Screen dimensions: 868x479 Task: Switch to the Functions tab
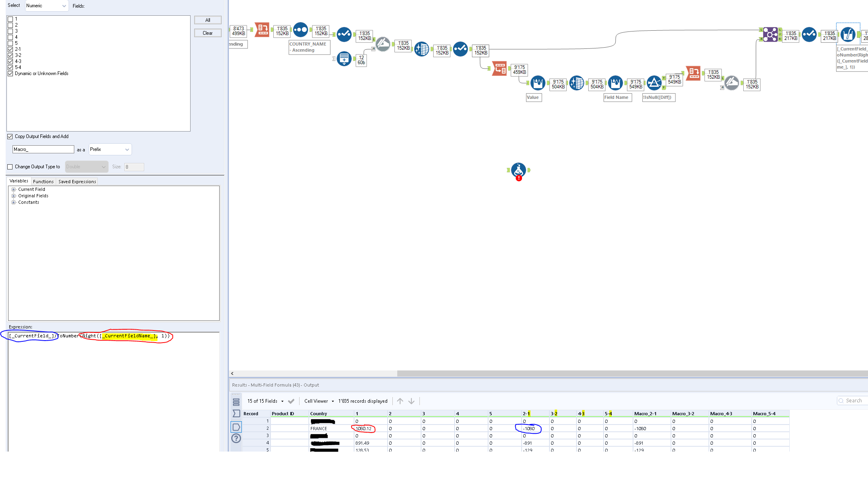(x=43, y=182)
